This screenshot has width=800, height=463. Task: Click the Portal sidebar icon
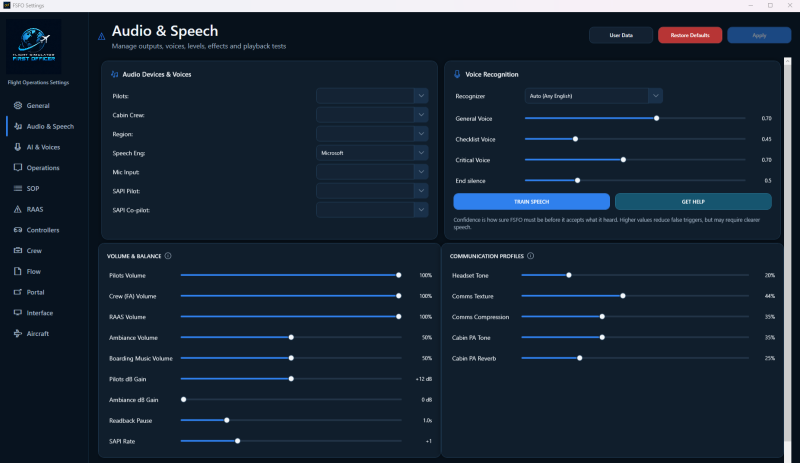click(x=18, y=292)
